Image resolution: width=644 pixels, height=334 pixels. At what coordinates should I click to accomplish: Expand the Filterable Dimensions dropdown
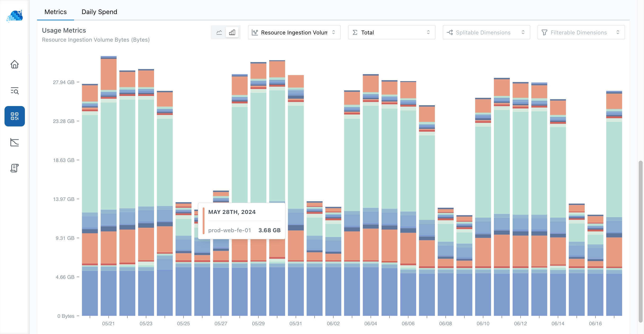click(x=581, y=32)
